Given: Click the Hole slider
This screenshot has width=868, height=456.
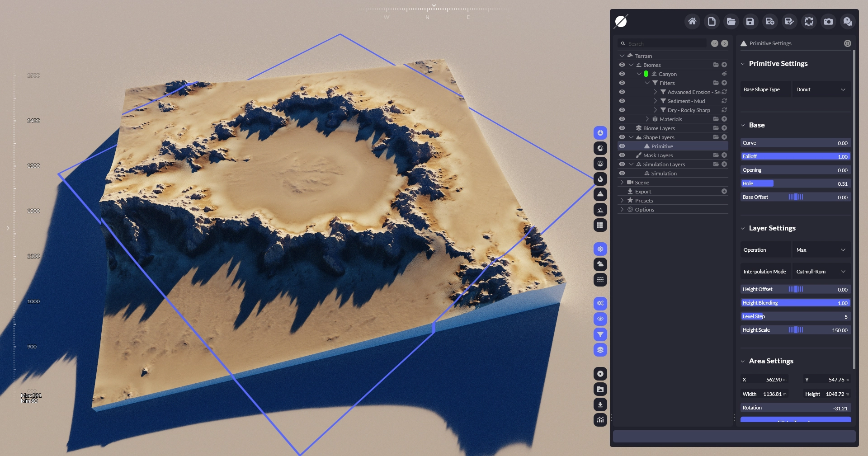Looking at the screenshot, I should (x=796, y=183).
